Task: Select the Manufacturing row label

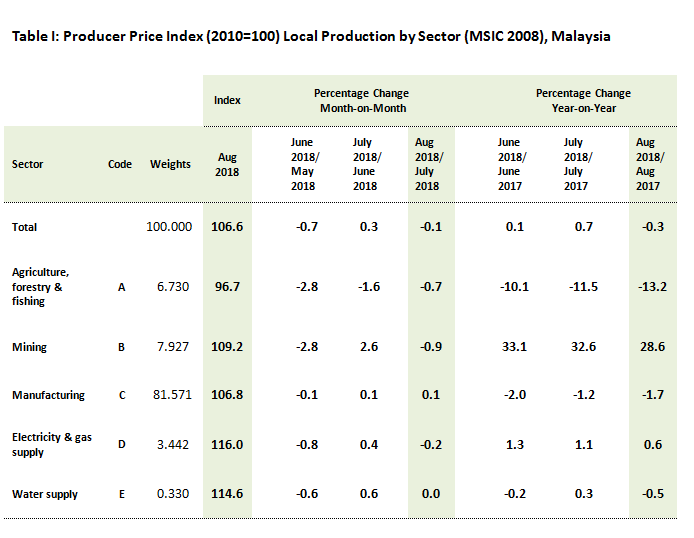Action: pyautogui.click(x=48, y=395)
